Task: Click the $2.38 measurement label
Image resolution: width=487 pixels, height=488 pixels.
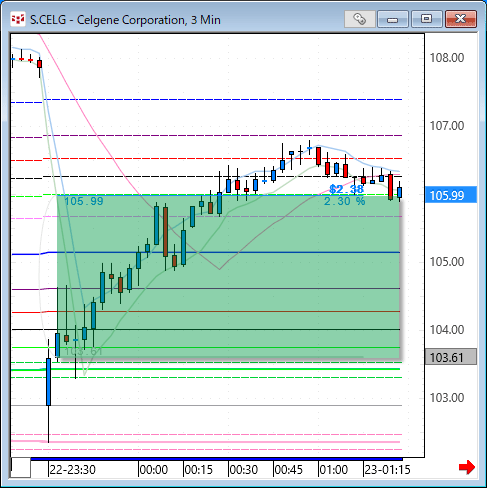Action: pyautogui.click(x=346, y=189)
